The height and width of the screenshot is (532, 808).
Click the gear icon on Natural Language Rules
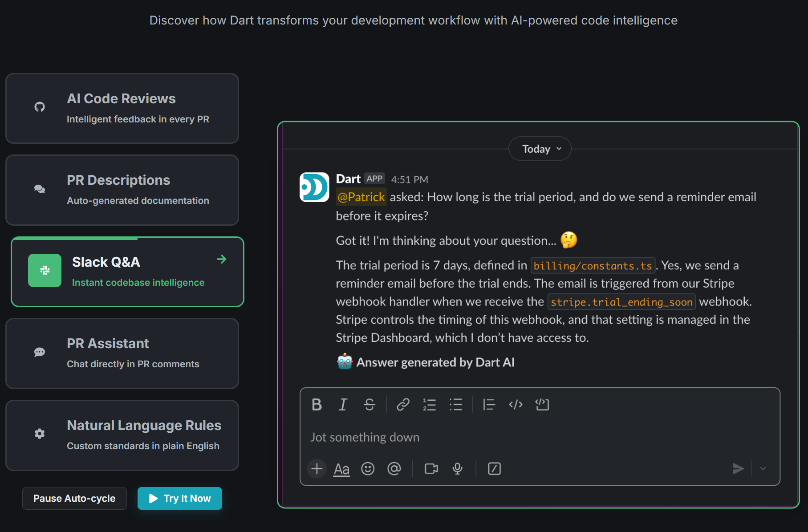point(40,434)
